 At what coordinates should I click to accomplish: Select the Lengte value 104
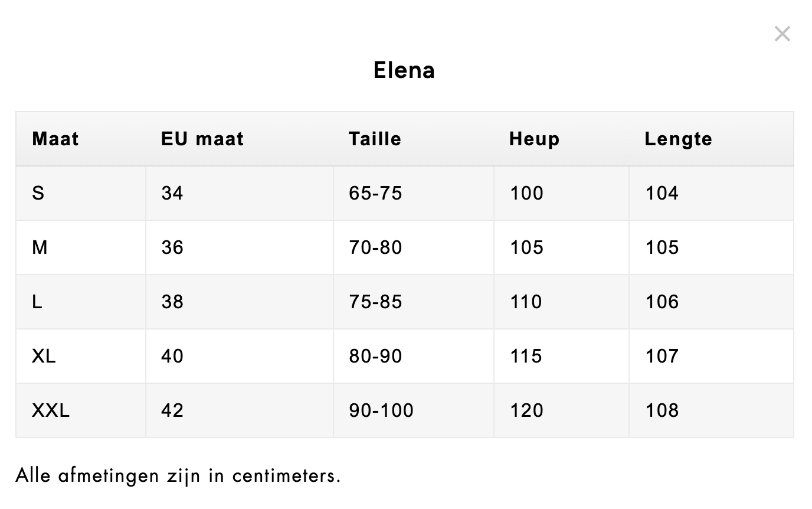662,193
